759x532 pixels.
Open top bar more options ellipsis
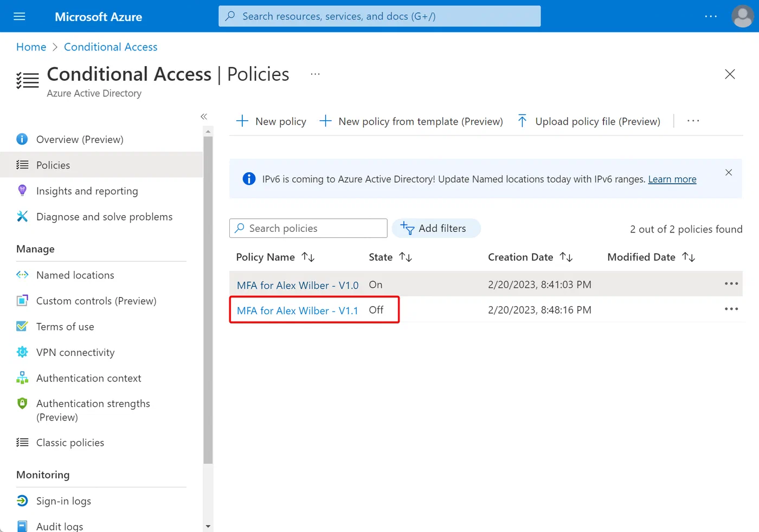711,16
